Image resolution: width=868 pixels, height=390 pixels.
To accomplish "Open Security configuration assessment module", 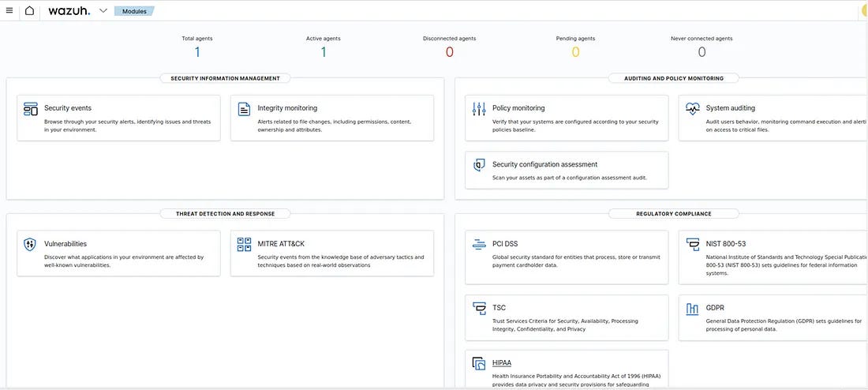I will click(x=567, y=170).
